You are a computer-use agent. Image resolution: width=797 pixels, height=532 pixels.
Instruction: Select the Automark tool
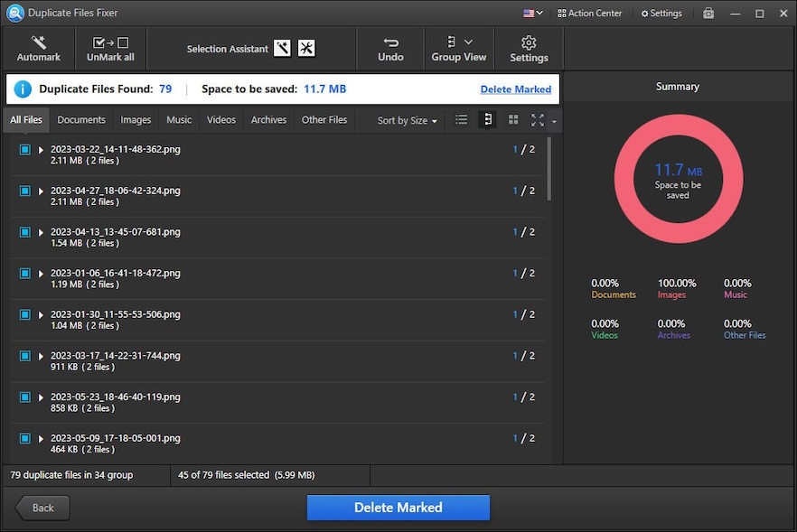(37, 48)
